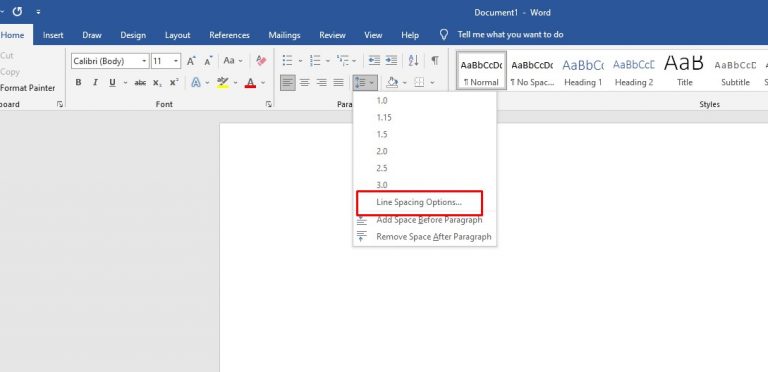Open Font dialog launcher

pyautogui.click(x=268, y=104)
